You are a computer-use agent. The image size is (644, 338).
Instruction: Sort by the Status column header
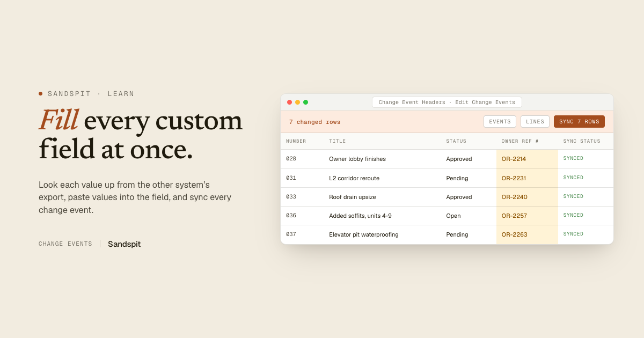[456, 141]
